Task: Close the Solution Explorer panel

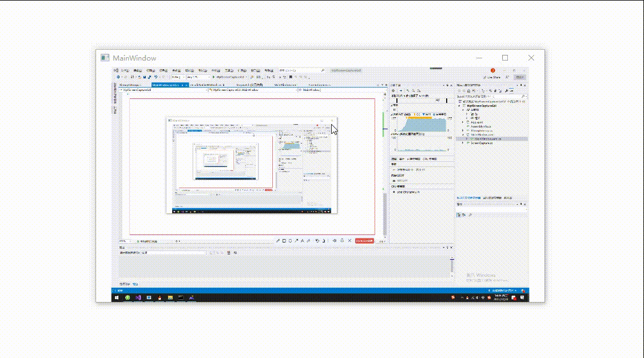Action: click(x=525, y=85)
